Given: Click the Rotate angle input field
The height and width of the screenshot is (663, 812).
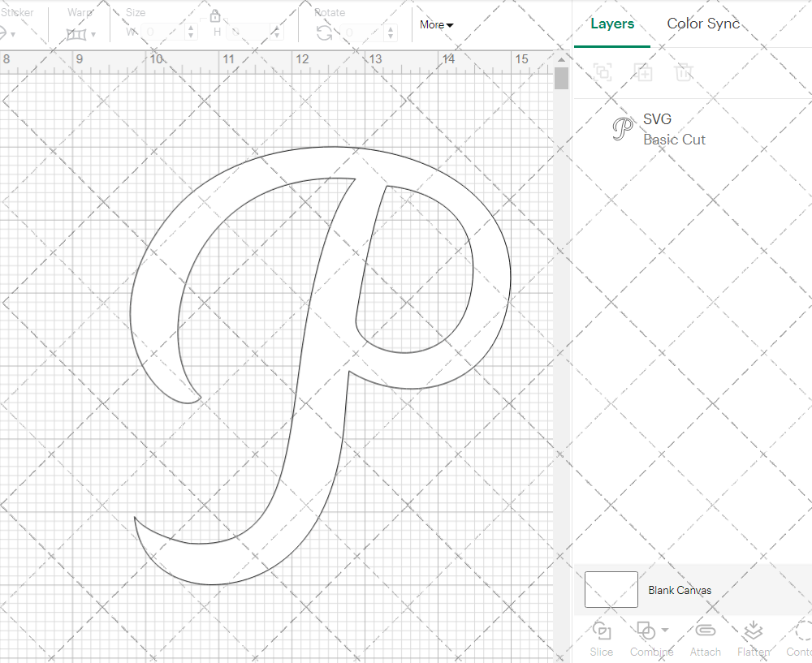Looking at the screenshot, I should click(362, 32).
